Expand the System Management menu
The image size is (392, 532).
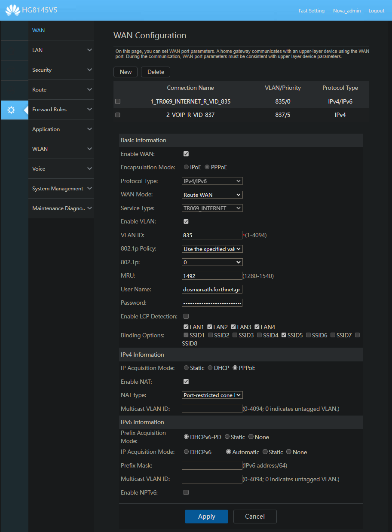(61, 189)
